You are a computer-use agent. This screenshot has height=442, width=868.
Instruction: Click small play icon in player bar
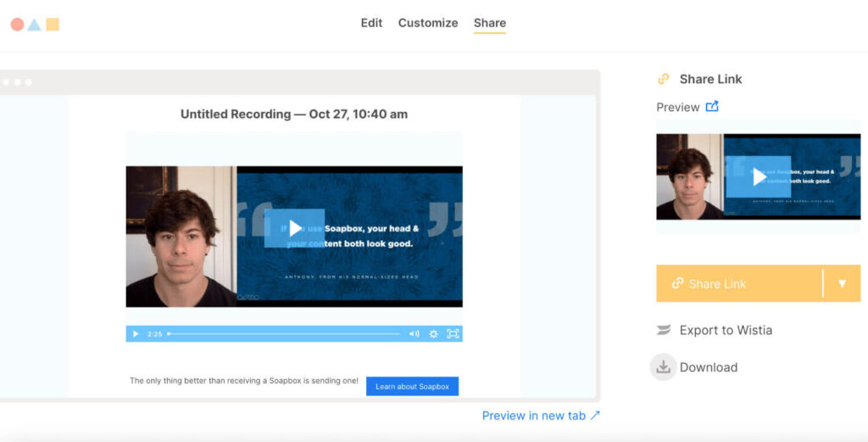click(x=136, y=334)
